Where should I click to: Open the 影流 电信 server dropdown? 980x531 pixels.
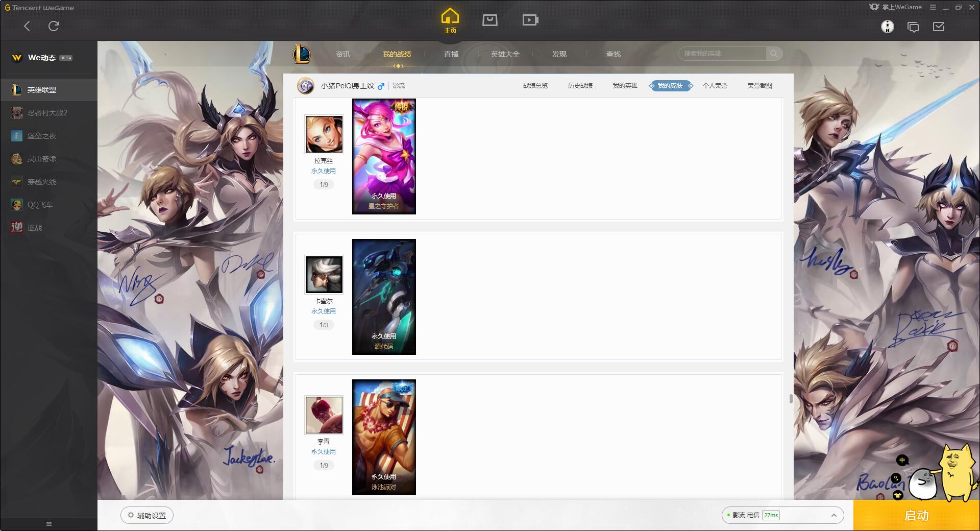782,515
